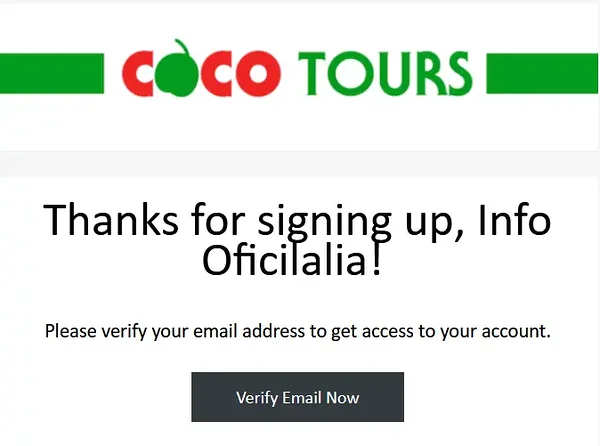Click the word 'Verify' on the dark button
This screenshot has height=446, width=600.
coord(257,398)
